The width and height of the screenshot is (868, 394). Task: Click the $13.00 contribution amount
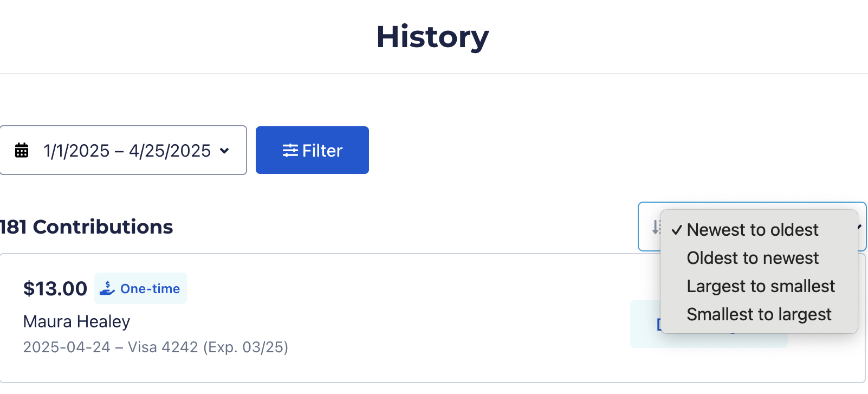pos(55,289)
